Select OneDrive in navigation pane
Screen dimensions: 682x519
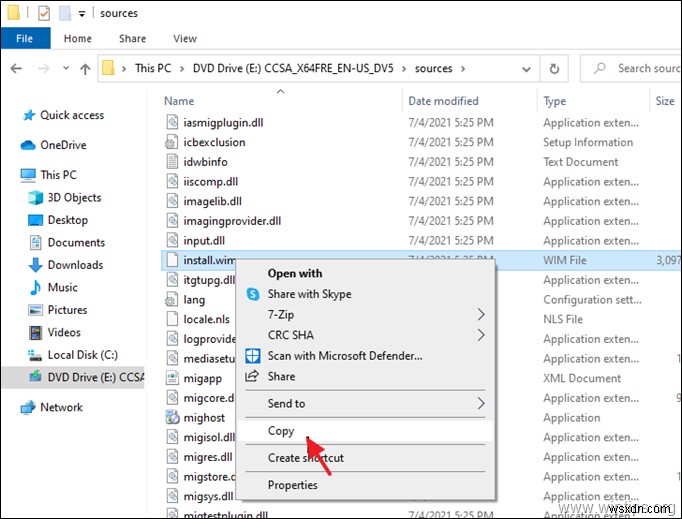[x=63, y=145]
